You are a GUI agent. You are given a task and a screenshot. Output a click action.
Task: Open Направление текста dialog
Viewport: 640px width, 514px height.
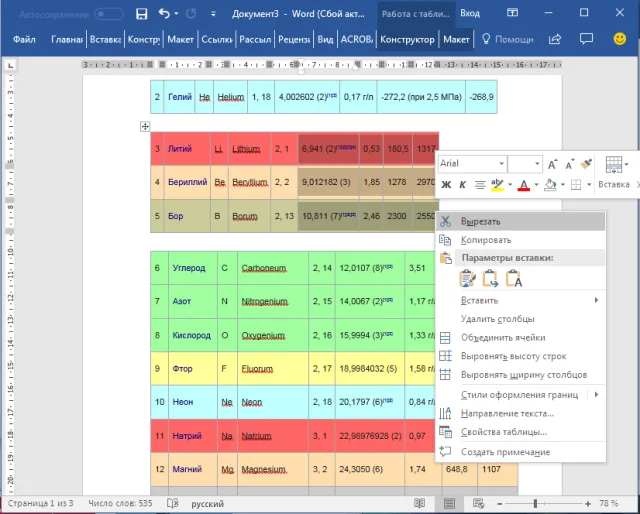(521, 414)
